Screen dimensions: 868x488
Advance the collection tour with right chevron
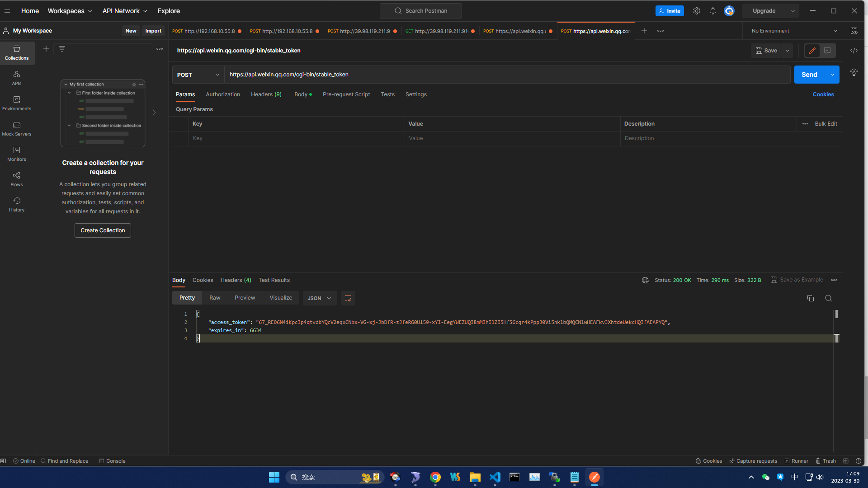(x=154, y=113)
